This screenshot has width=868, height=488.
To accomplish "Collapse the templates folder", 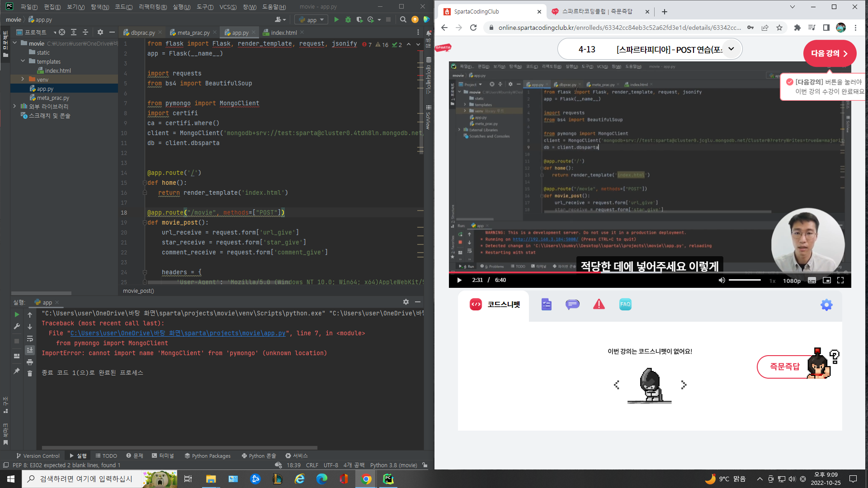I will click(x=23, y=61).
